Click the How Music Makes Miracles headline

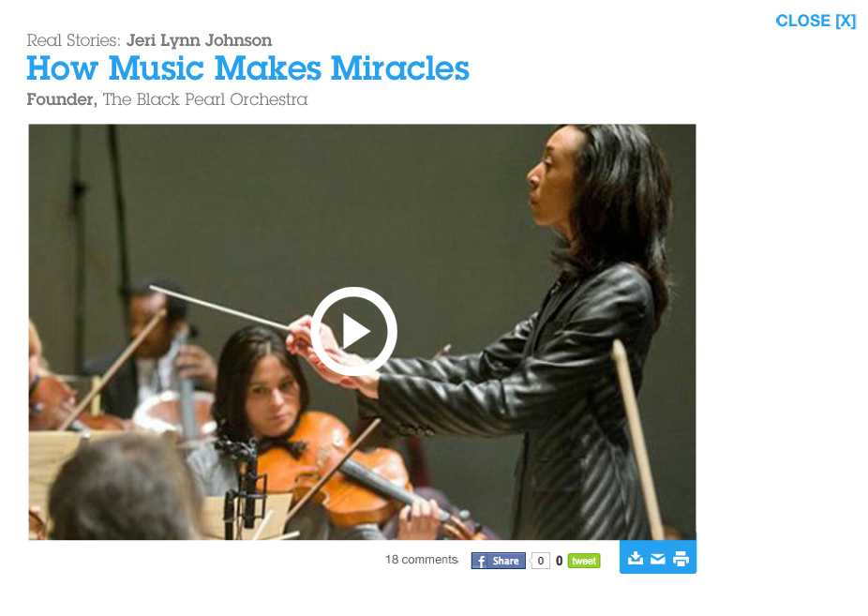[248, 68]
